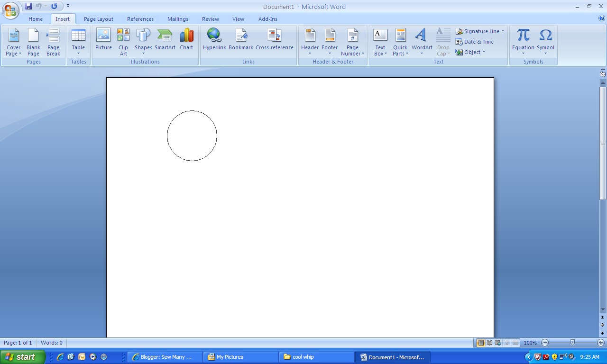Click the zoom slider handle
607x364 pixels.
pos(572,343)
